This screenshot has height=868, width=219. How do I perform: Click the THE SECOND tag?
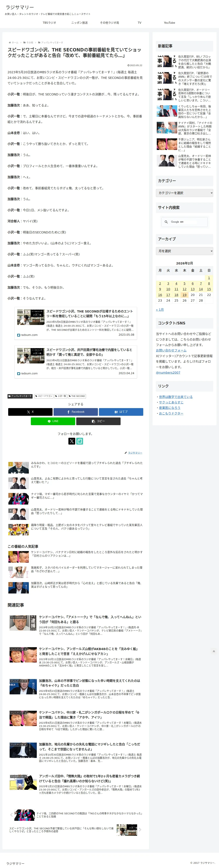pyautogui.click(x=77, y=396)
